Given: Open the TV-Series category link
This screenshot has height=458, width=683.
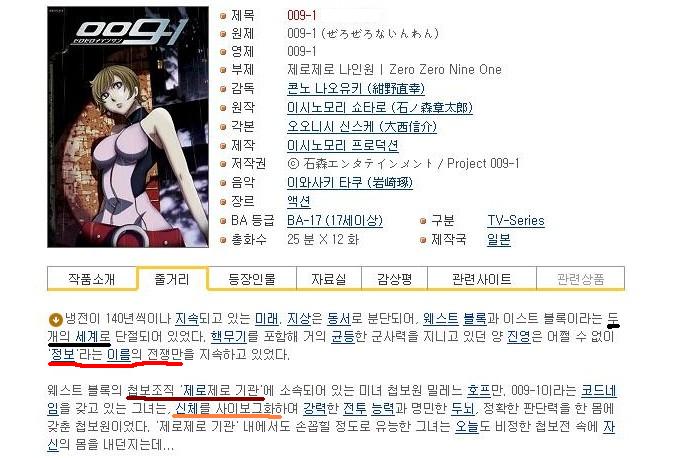Looking at the screenshot, I should point(516,221).
